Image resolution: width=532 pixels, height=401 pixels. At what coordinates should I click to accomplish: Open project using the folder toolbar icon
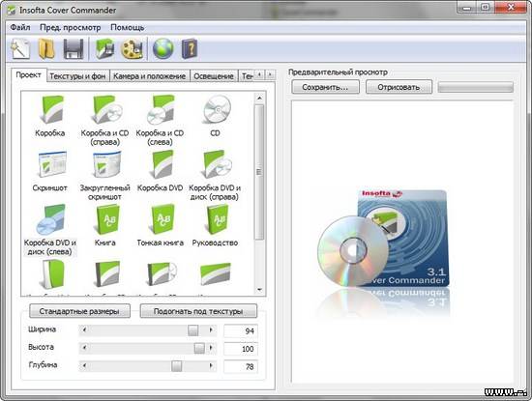(46, 49)
